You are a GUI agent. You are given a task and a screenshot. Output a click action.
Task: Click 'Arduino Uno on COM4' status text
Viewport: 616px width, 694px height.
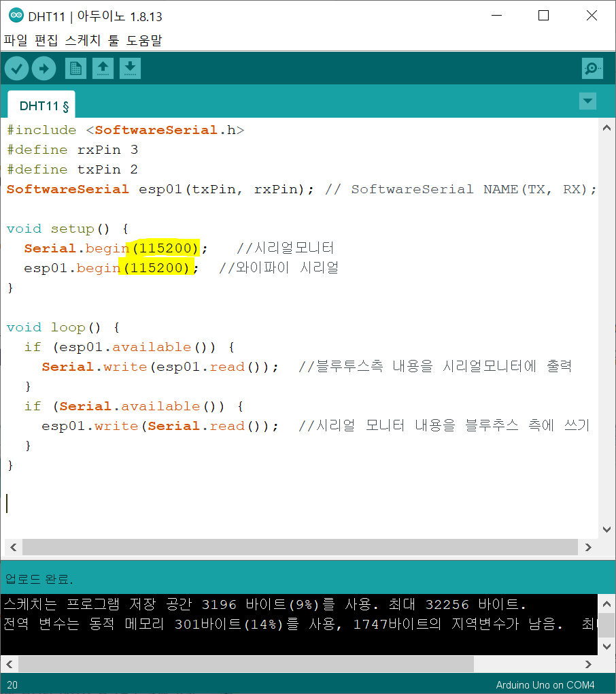(545, 684)
